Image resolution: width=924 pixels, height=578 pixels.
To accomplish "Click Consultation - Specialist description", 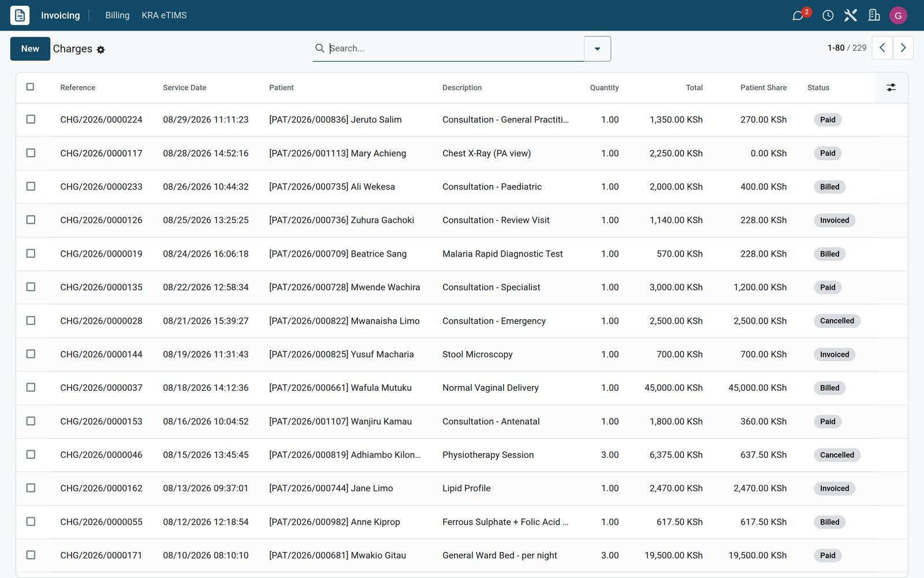I will tap(491, 287).
